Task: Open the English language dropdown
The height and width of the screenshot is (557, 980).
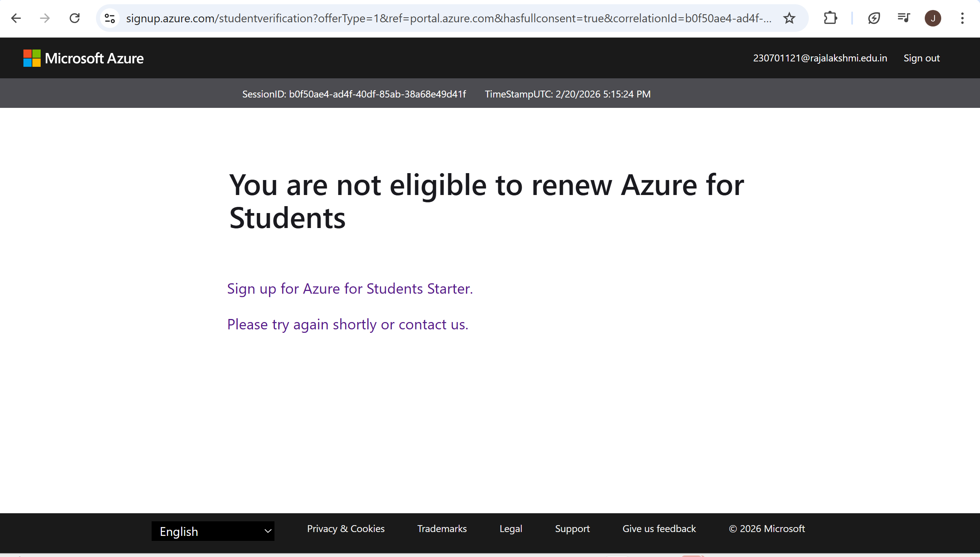Action: click(x=213, y=531)
